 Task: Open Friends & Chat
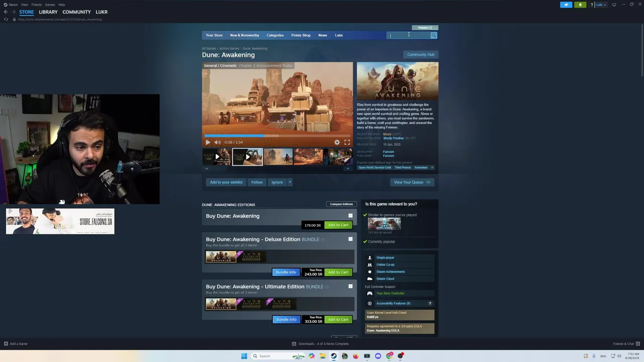(x=626, y=344)
